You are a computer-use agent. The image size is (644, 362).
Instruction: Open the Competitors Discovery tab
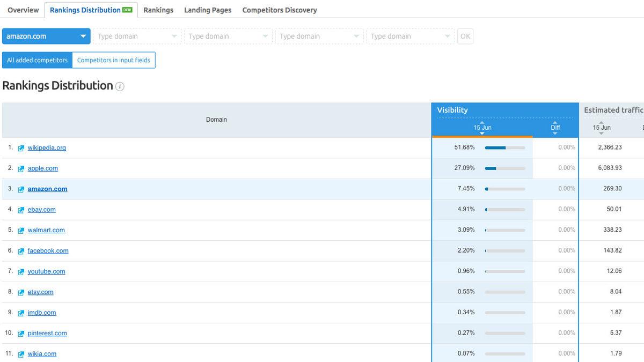pyautogui.click(x=279, y=10)
